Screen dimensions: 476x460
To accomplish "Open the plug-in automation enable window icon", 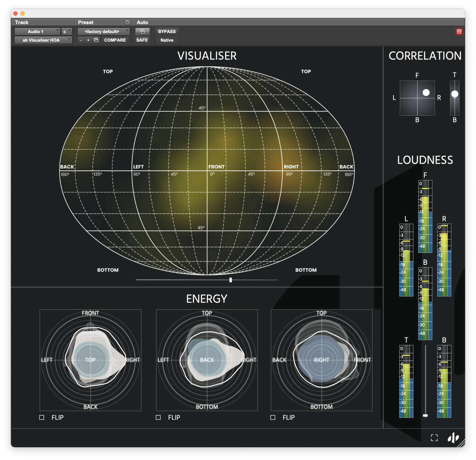I will pyautogui.click(x=142, y=31).
